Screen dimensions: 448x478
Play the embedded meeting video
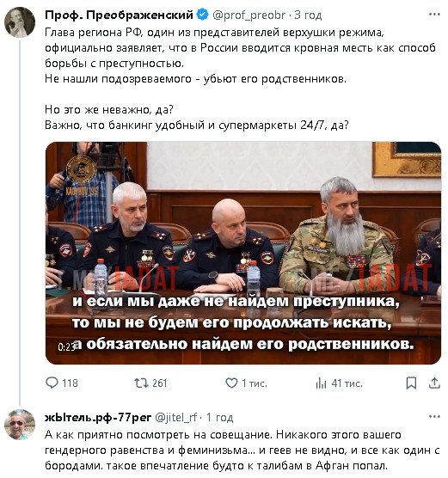coord(243,253)
